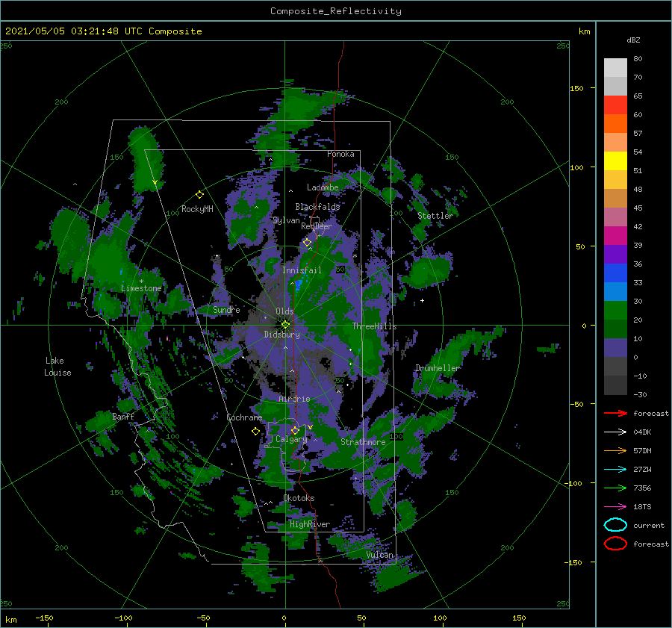Click the white plus marker east of ThreeHills
This screenshot has width=672, height=628.
[422, 300]
